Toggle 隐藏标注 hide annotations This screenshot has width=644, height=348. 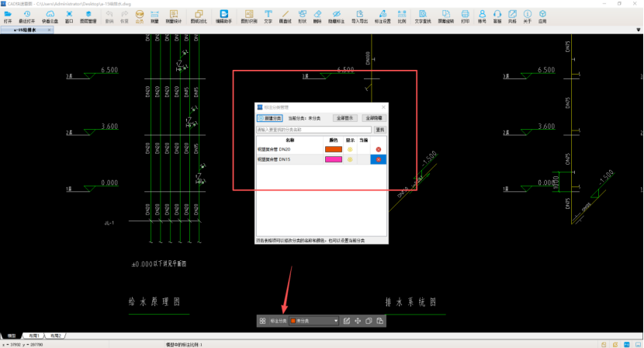click(336, 16)
